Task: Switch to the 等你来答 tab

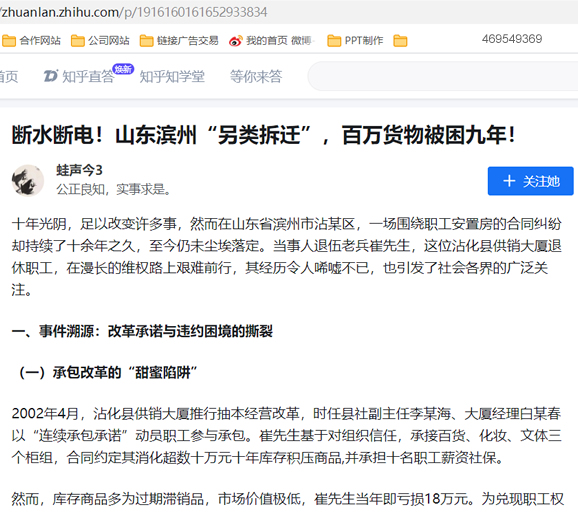Action: (x=256, y=77)
